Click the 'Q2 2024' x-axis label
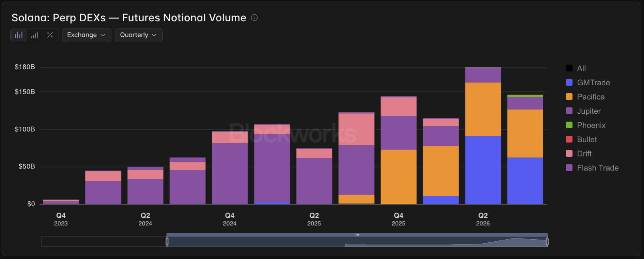The image size is (644, 259). click(145, 219)
